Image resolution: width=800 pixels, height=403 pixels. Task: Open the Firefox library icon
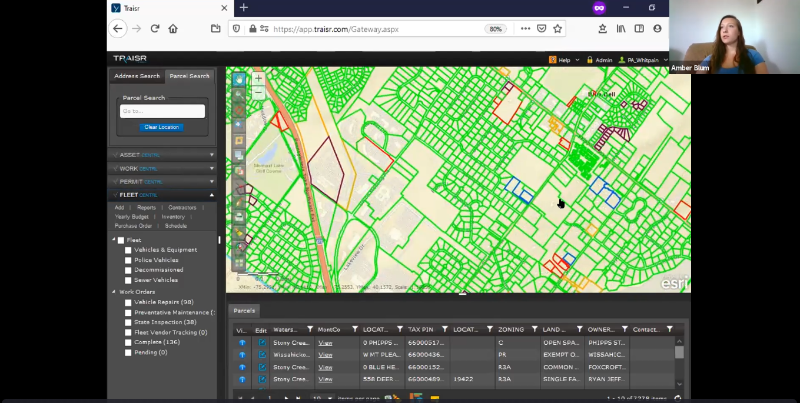(621, 29)
